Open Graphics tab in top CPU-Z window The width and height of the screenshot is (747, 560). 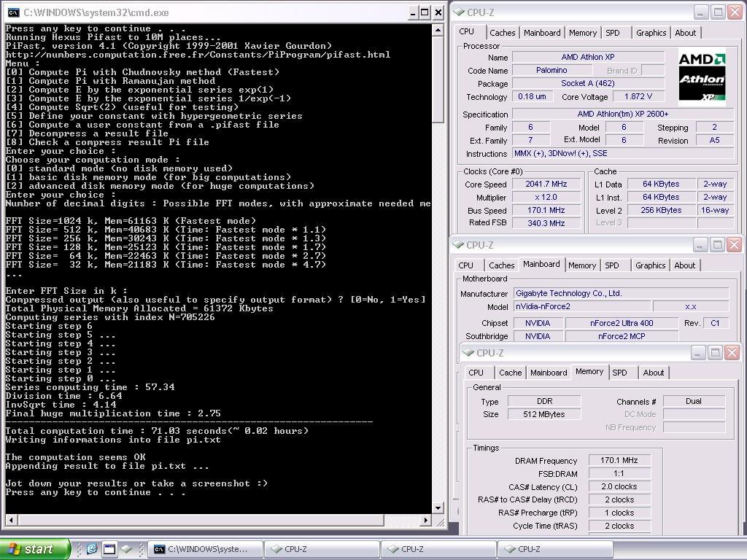point(651,33)
